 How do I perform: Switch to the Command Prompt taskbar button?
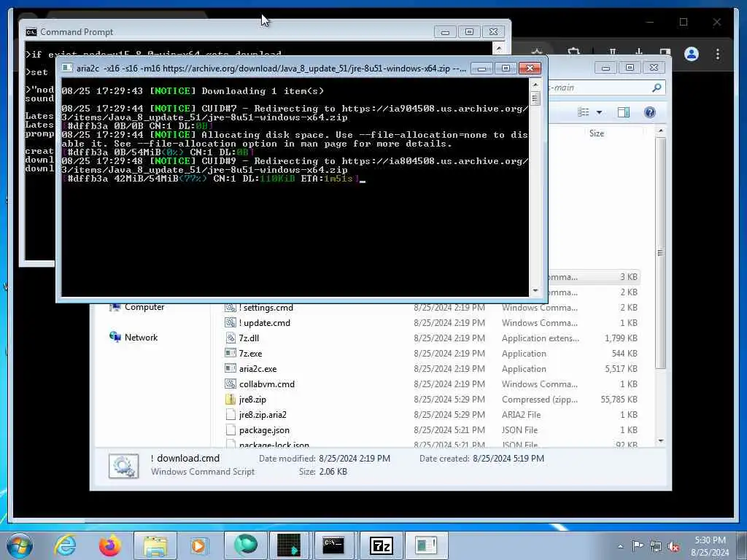click(x=333, y=545)
